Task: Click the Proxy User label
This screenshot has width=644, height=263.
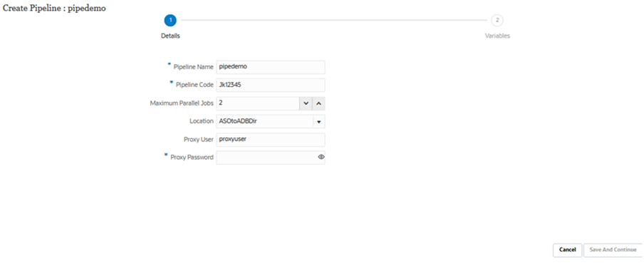Action: coord(199,139)
